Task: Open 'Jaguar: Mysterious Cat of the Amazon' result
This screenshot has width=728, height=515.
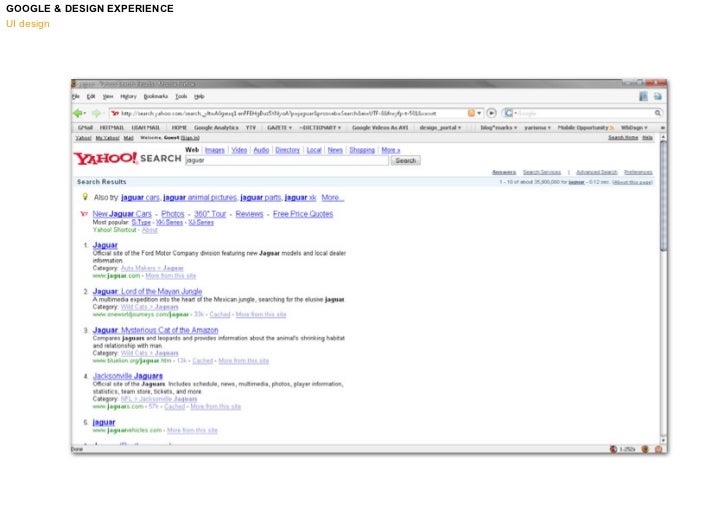Action: 156,330
